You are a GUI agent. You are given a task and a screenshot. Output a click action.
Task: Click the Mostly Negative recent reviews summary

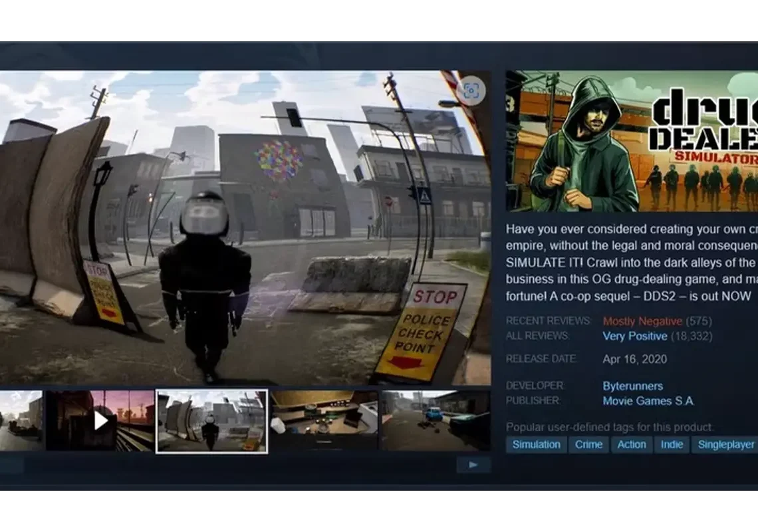(x=642, y=321)
